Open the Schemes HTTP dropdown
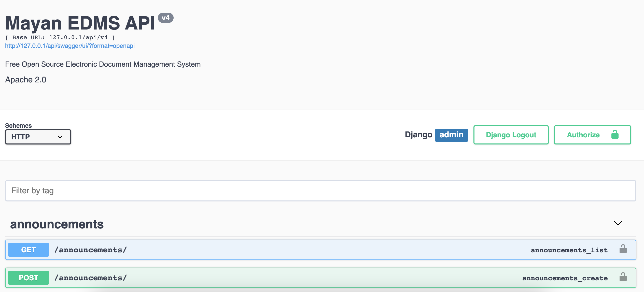The width and height of the screenshot is (644, 292). tap(38, 137)
